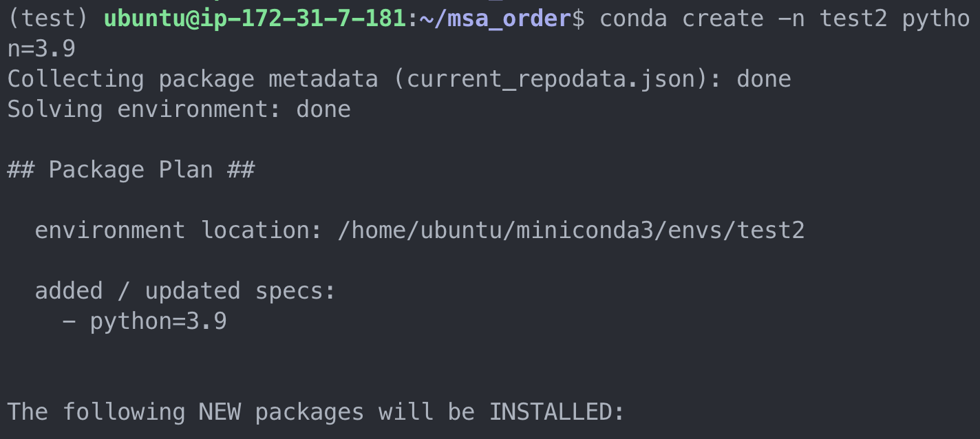Click the ~/msa_order directory path in prompt

(496, 19)
